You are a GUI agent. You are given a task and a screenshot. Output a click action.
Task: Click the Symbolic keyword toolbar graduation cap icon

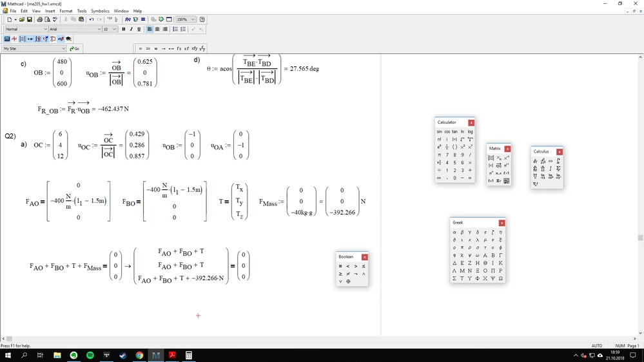click(x=68, y=39)
